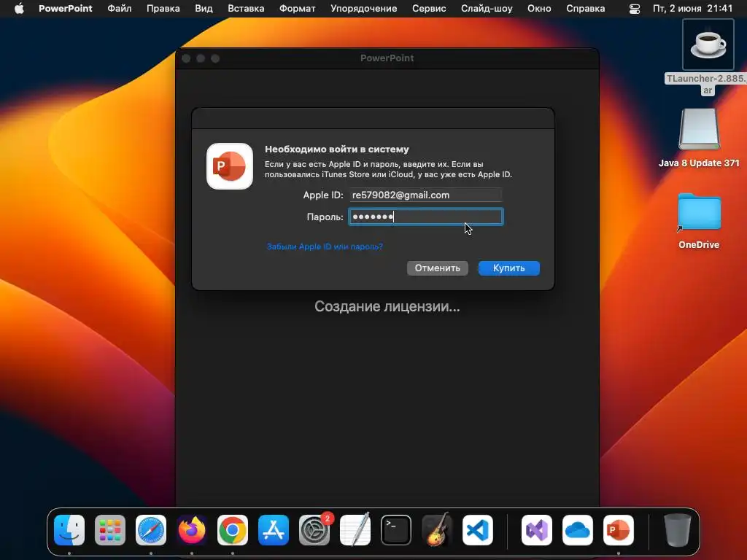Open the Вид menu

(x=204, y=9)
